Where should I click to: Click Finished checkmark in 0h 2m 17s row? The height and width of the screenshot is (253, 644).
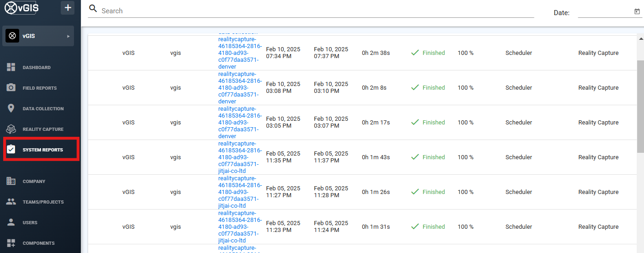click(x=415, y=122)
